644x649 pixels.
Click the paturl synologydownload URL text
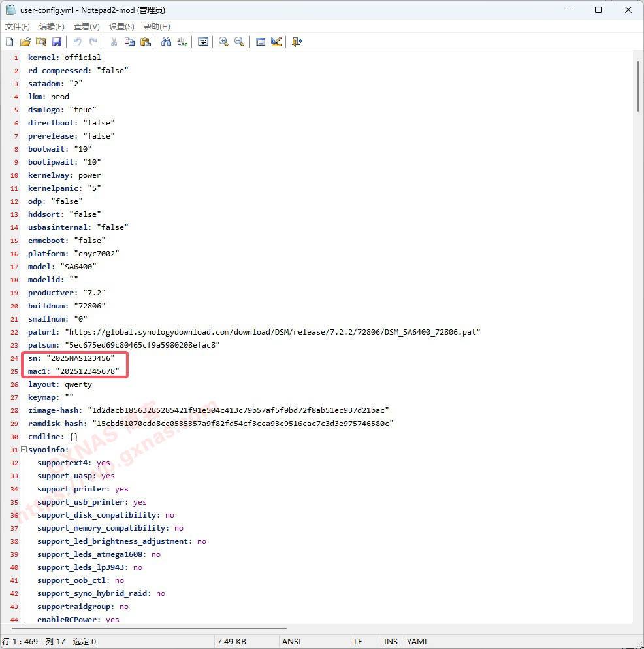click(274, 332)
